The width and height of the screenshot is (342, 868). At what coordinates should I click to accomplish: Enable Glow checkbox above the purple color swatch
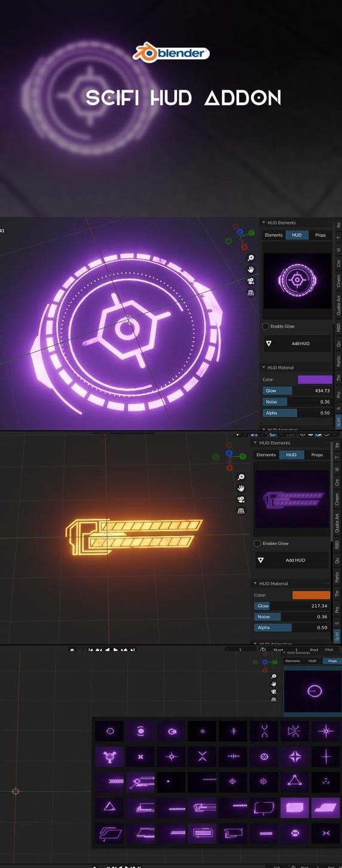click(x=266, y=326)
